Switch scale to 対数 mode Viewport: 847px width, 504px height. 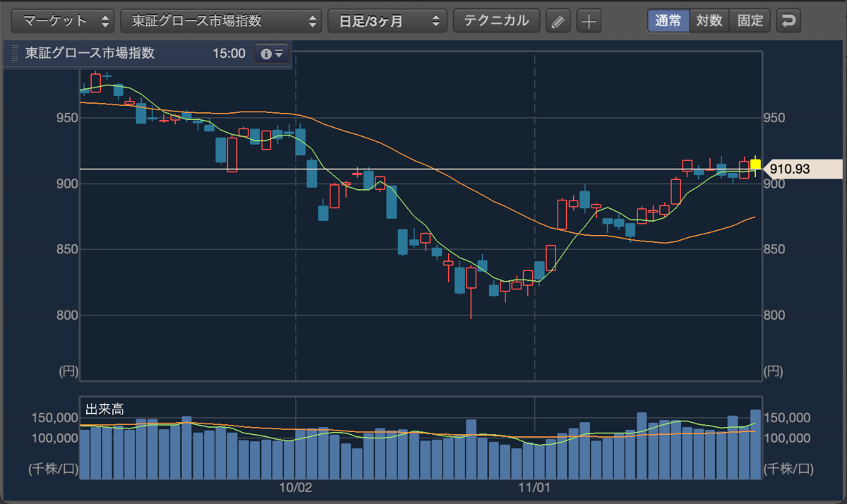pos(709,20)
